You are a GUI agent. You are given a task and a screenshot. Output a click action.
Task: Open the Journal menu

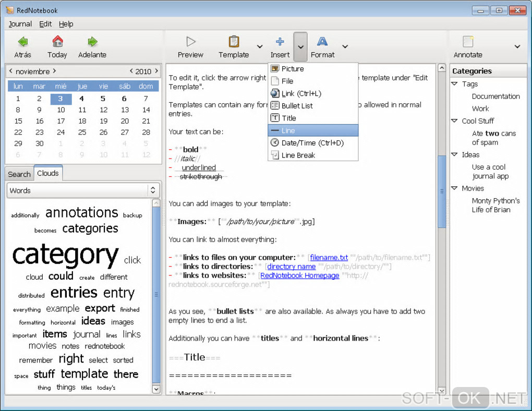click(x=20, y=24)
